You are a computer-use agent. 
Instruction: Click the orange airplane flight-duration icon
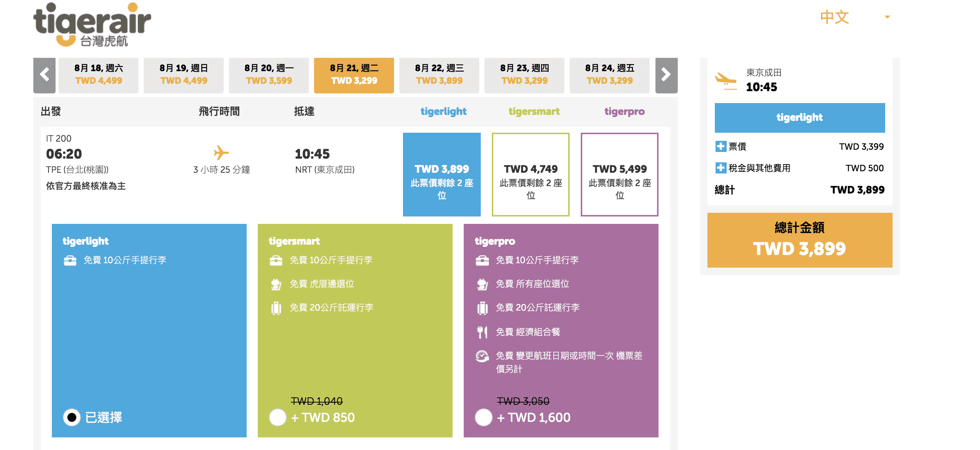(x=221, y=153)
